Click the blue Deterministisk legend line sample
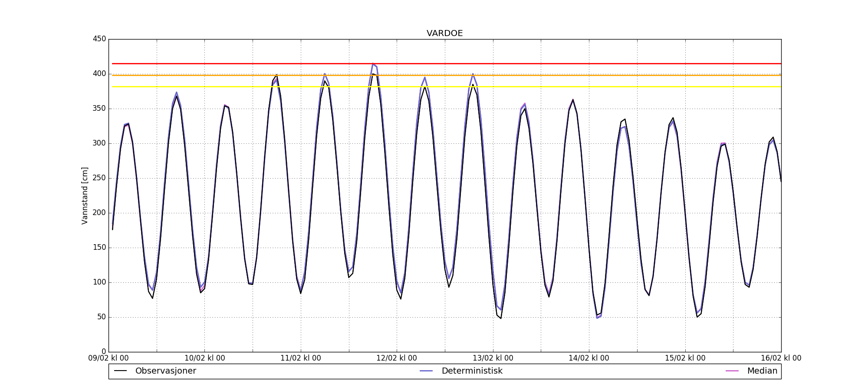The image size is (868, 391). 426,371
